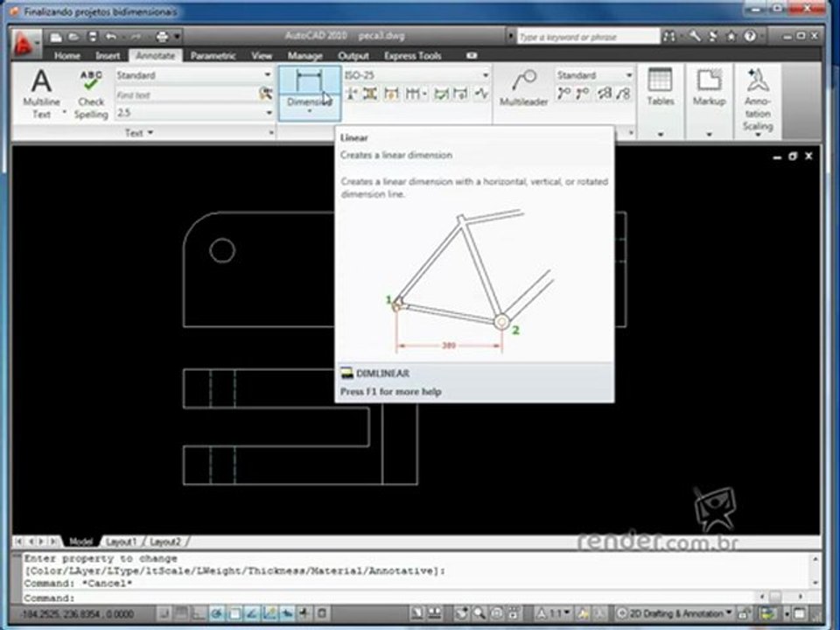Screen dimensions: 840x630
Task: Open the 2D Drafting & Annotation workspace dropdown
Action: (x=675, y=613)
